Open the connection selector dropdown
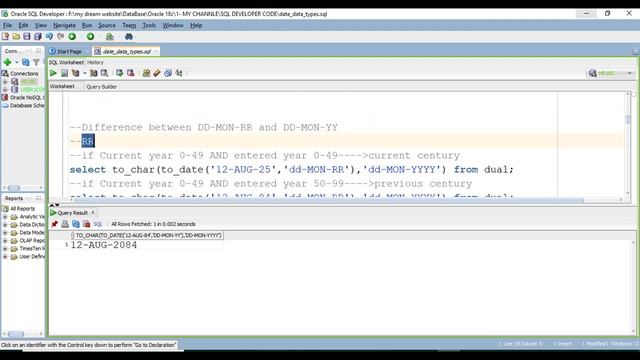Viewport: 640px width, 360px height. [x=630, y=73]
